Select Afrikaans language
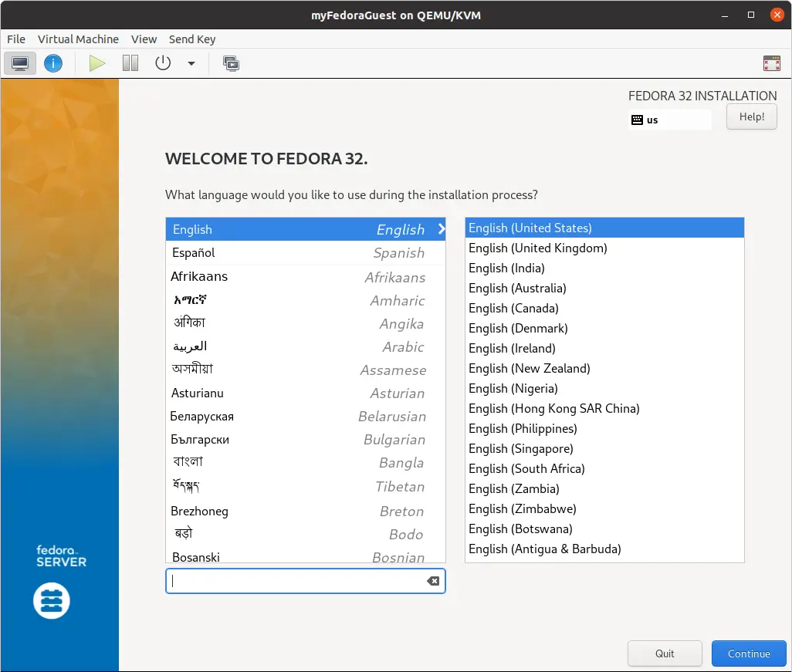 coord(306,277)
